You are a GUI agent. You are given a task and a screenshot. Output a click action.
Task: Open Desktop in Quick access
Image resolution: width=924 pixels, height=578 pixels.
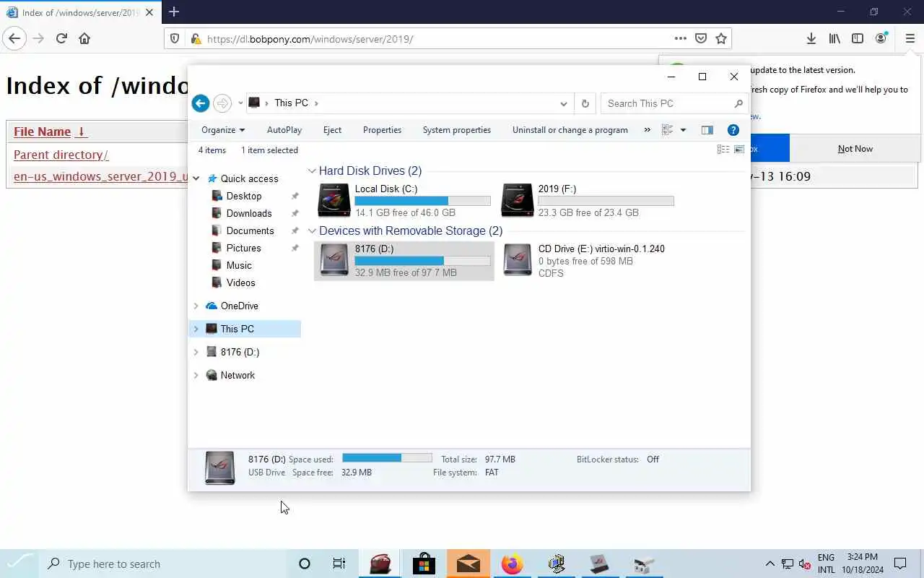(x=244, y=196)
